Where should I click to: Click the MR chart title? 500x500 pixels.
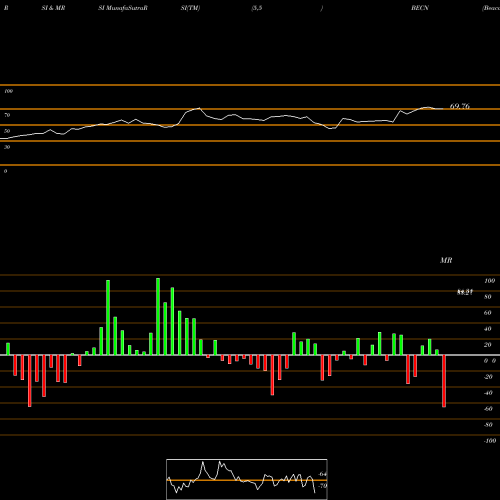point(446,260)
